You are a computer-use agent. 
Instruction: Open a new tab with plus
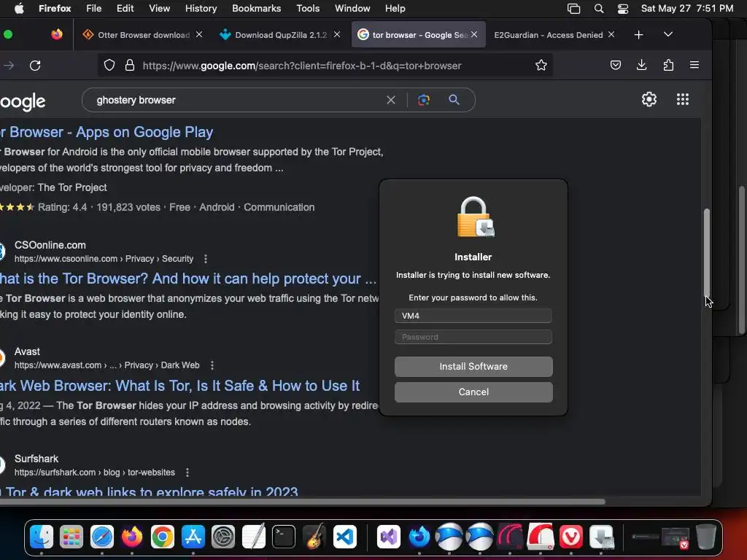click(x=638, y=35)
